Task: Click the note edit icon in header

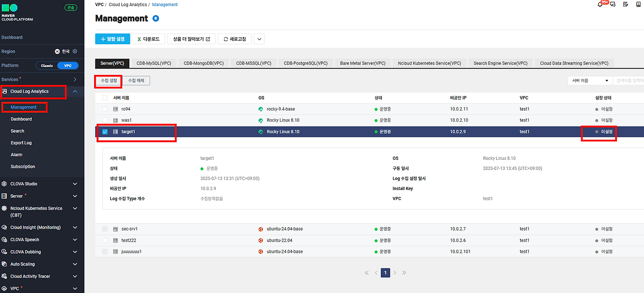Action: coord(625,5)
